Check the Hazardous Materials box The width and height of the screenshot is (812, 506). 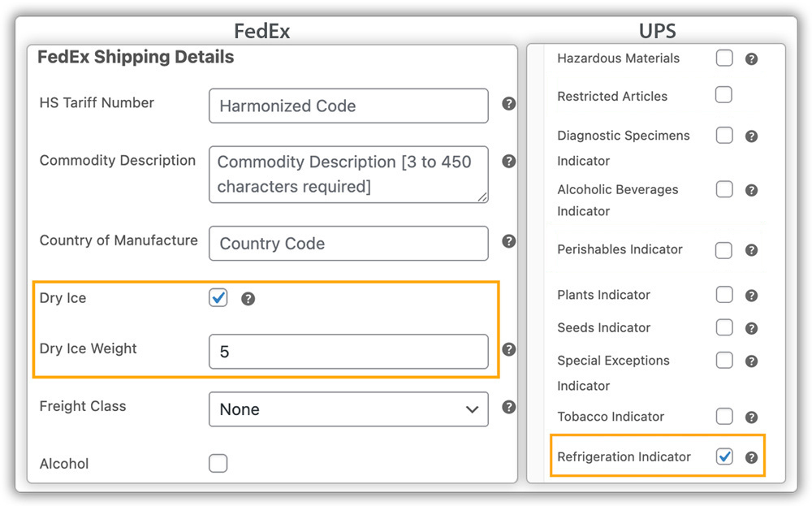pyautogui.click(x=724, y=58)
